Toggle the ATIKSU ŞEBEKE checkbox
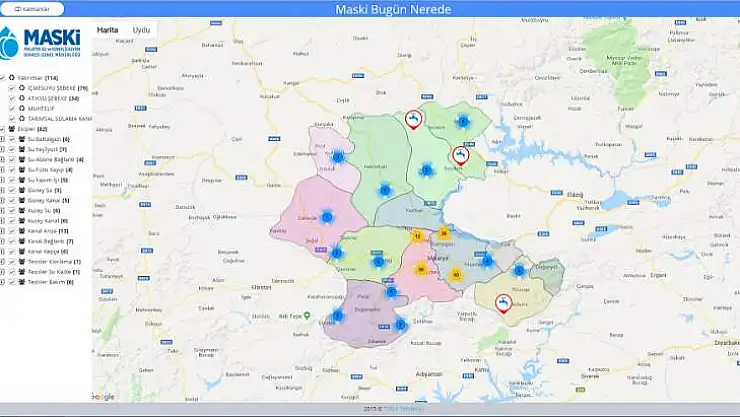This screenshot has width=740, height=417. (12, 98)
